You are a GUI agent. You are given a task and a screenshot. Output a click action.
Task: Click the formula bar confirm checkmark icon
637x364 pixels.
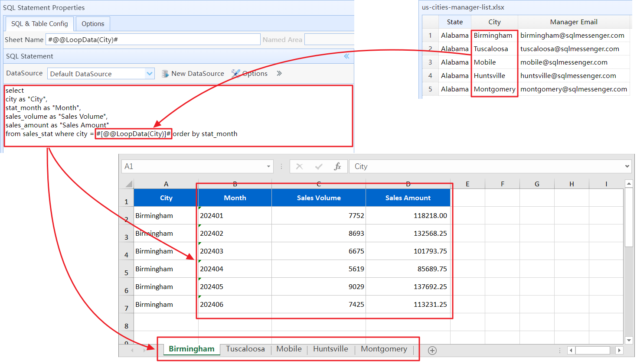click(x=319, y=166)
